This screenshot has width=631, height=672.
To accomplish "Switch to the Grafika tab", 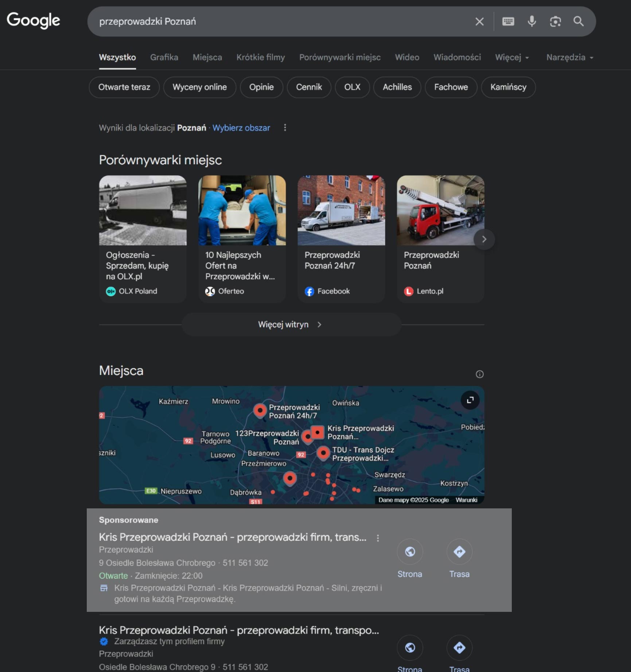I will pos(164,57).
